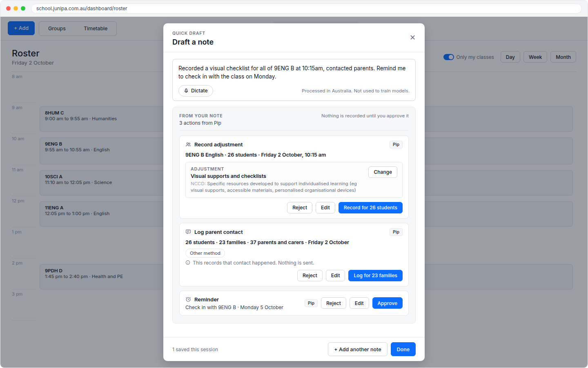Click the Pip badge on Log parent contact
This screenshot has width=588, height=368.
[x=396, y=232]
